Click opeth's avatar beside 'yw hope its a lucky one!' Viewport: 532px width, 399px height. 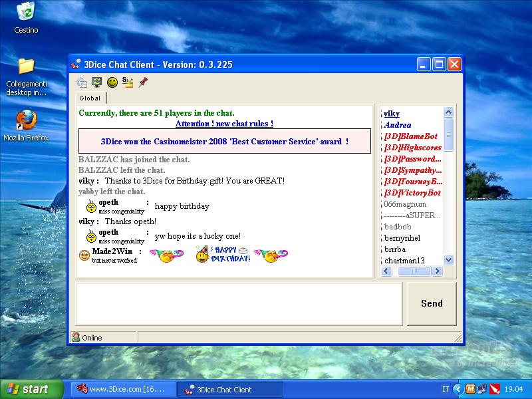point(91,236)
